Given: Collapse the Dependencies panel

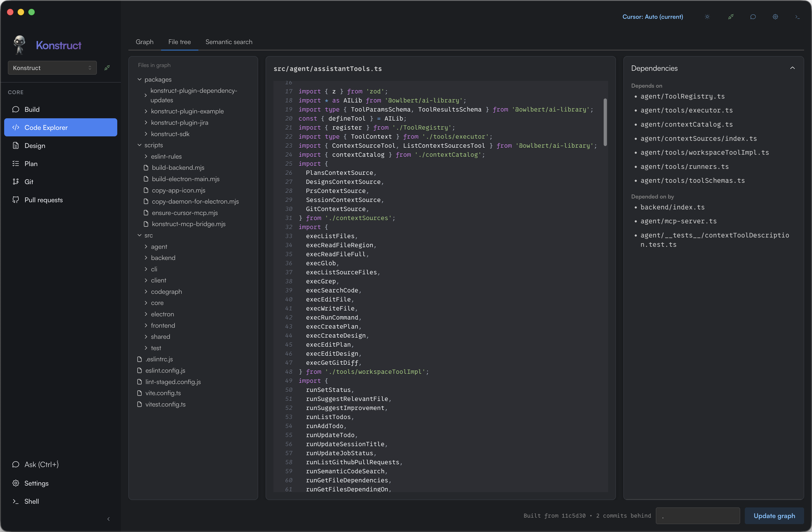Looking at the screenshot, I should coord(792,68).
